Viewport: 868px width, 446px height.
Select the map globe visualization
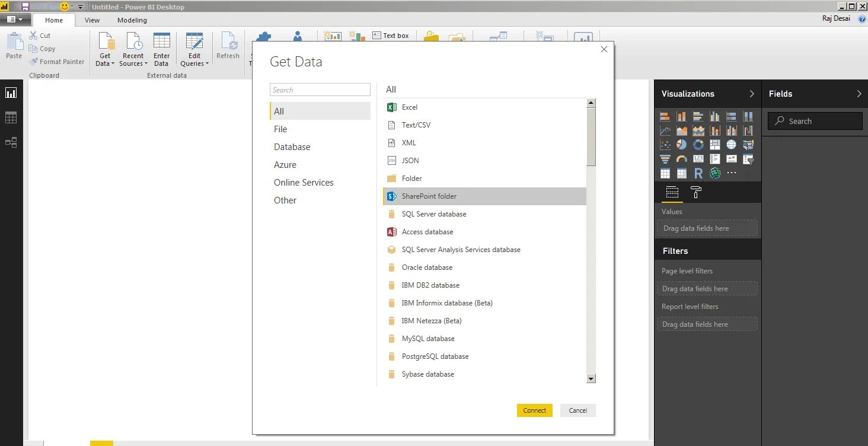point(732,145)
